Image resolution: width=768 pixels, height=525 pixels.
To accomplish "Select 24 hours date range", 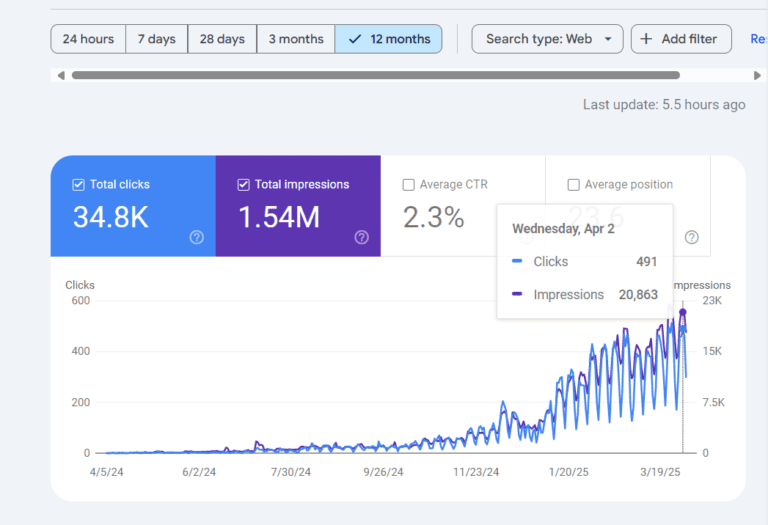I will coord(88,39).
